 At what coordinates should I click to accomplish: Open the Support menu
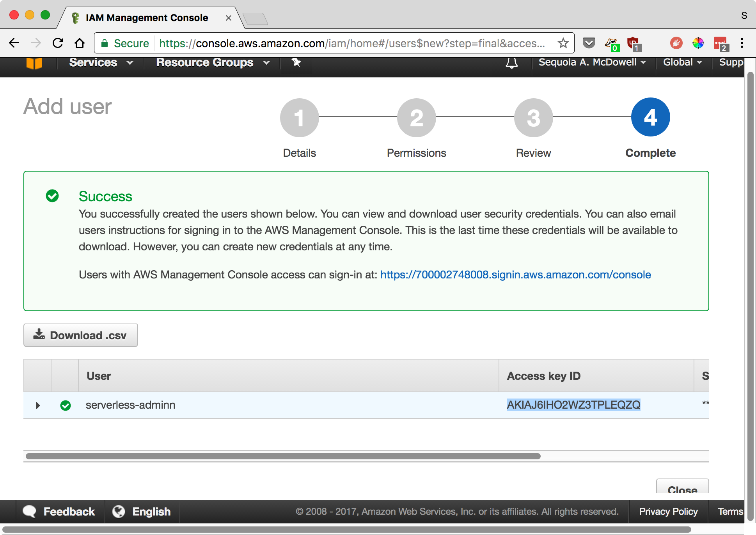tap(731, 62)
